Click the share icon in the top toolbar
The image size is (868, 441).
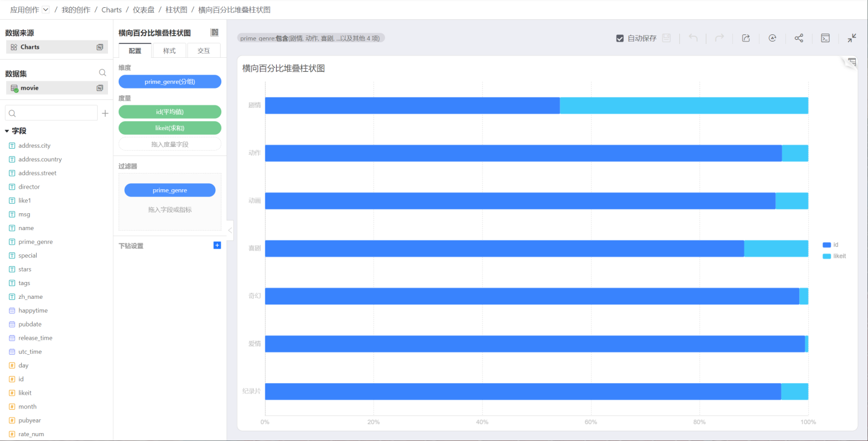pos(799,38)
